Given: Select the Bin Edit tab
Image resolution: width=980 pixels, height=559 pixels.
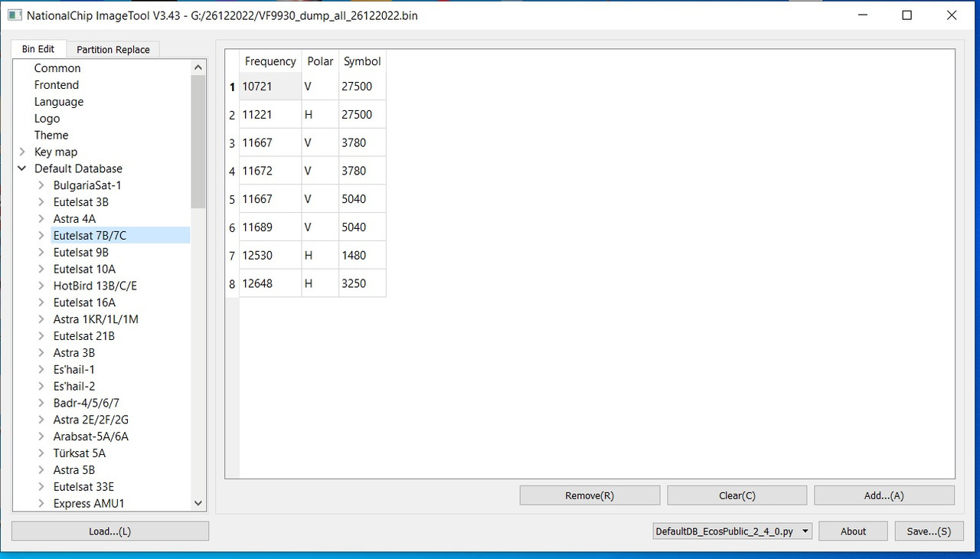Looking at the screenshot, I should point(38,49).
